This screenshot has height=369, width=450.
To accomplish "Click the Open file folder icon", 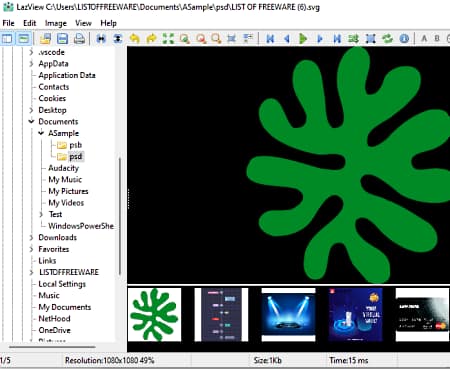I will 45,39.
